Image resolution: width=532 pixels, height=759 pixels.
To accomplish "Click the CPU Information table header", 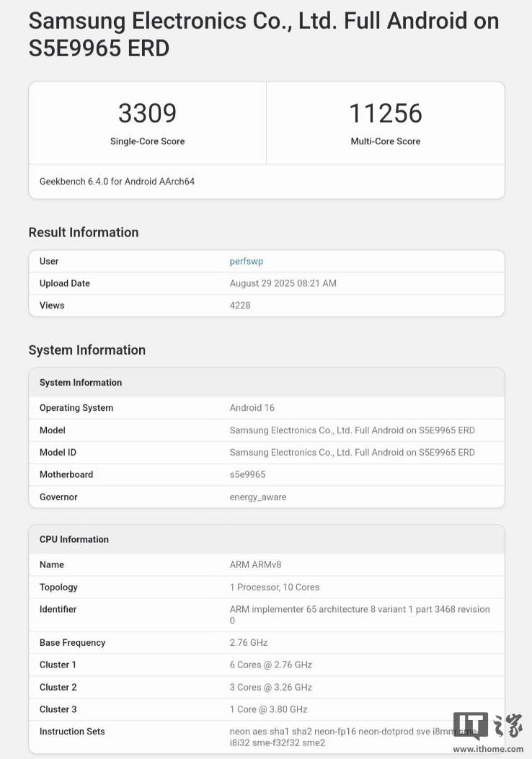I will point(74,539).
